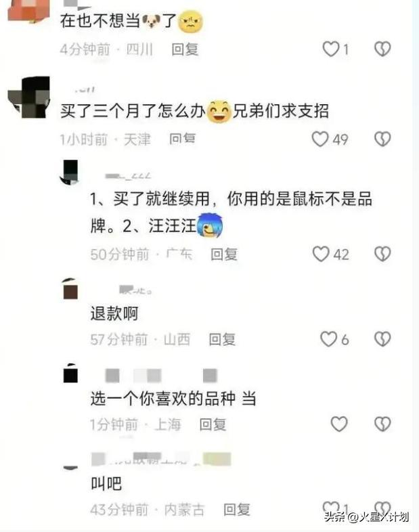Like the Tianjin comment with 49 likes
Screen dimensions: 419x532
pyautogui.click(x=320, y=139)
